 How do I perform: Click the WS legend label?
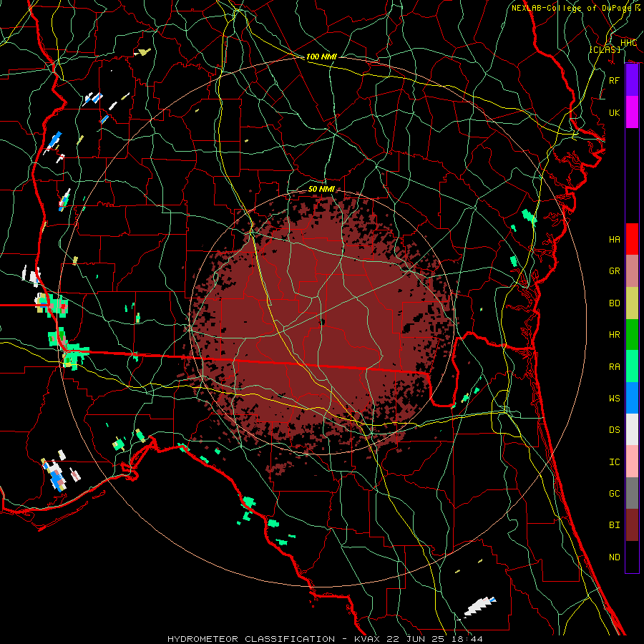[x=614, y=399]
